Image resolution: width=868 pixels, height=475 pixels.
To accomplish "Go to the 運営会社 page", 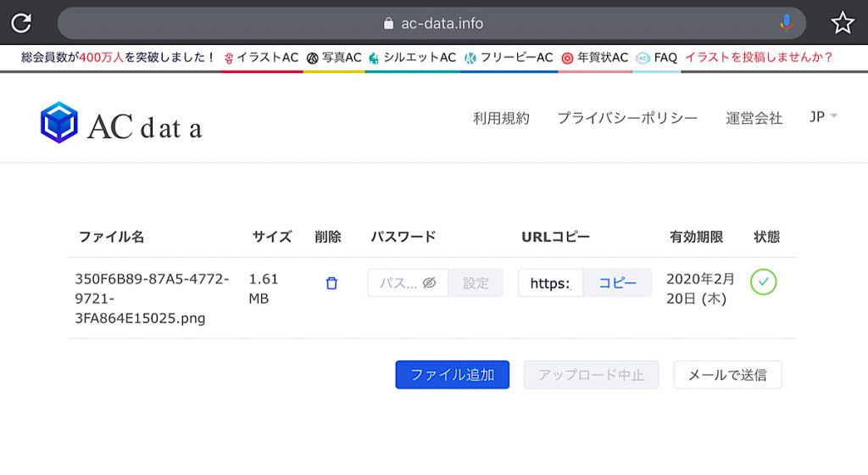I will click(x=754, y=118).
